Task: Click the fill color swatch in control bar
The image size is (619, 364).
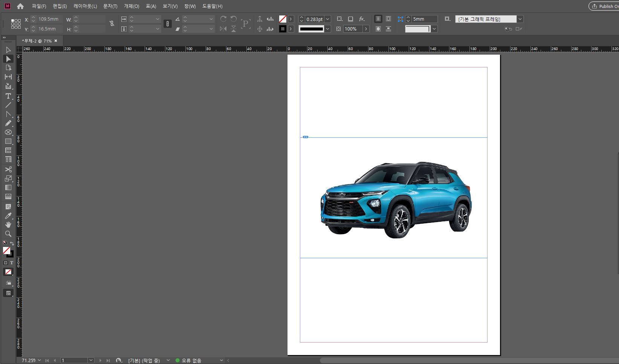Action: [283, 19]
